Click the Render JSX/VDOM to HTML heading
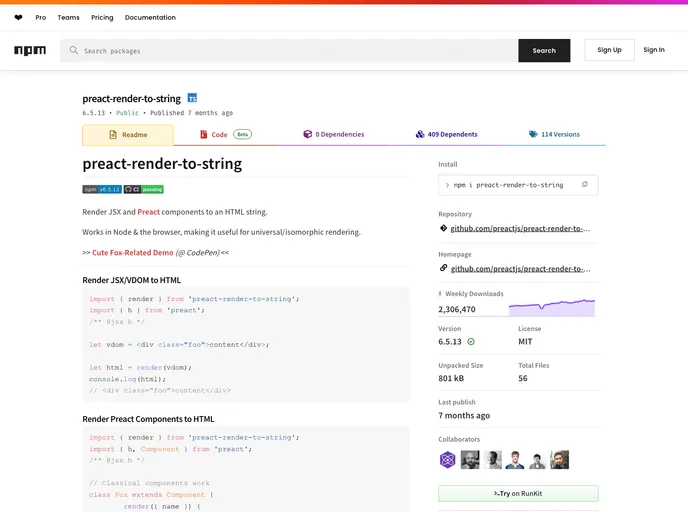The height and width of the screenshot is (512, 688). (x=132, y=280)
